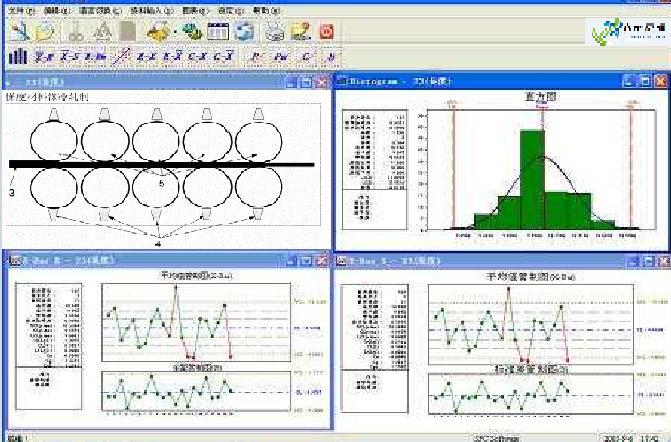Click the open folder toolbar icon

45,31
